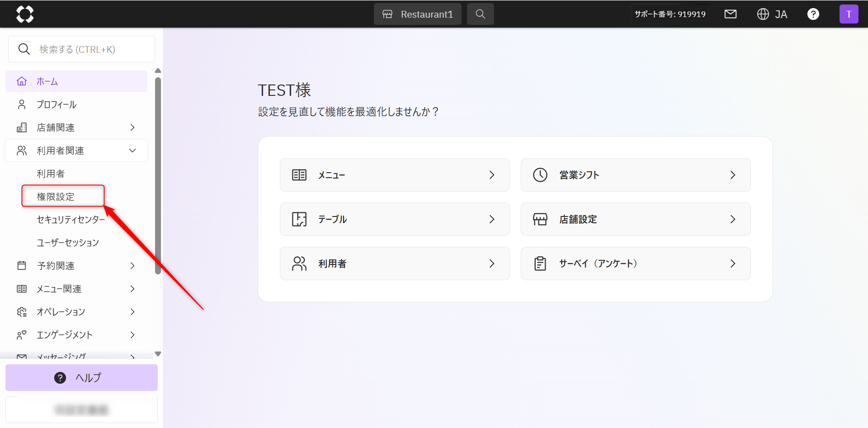
Task: Click the storefront icon on 店舗設定 card
Action: tap(540, 219)
